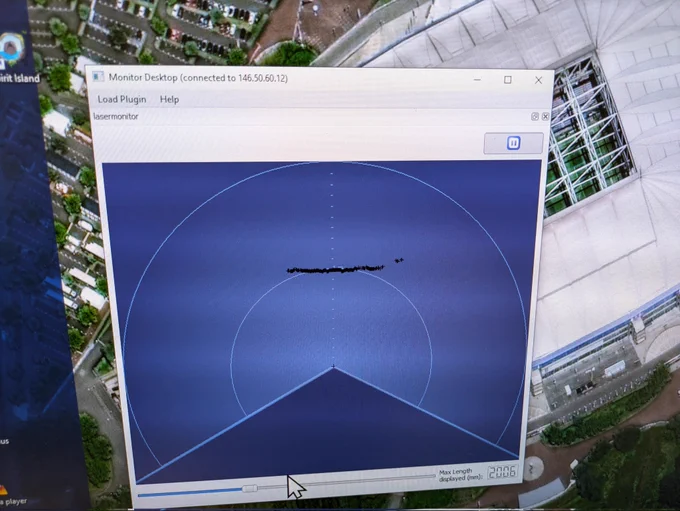
Task: Open the Help menu
Action: [x=169, y=100]
